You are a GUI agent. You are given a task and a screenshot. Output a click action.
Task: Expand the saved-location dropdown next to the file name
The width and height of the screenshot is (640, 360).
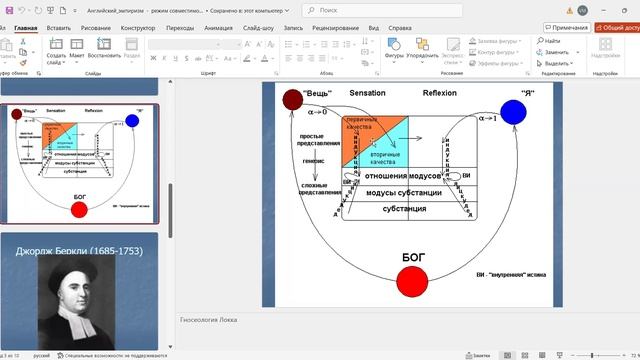pos(287,11)
